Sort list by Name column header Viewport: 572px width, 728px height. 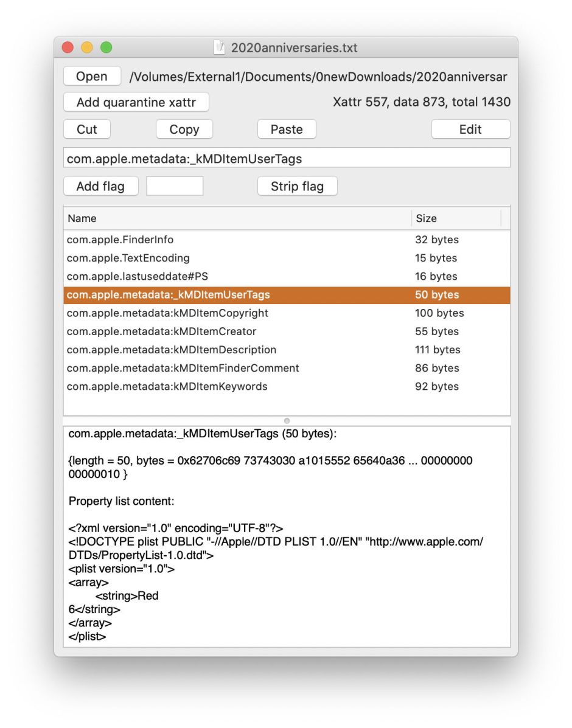click(x=237, y=218)
